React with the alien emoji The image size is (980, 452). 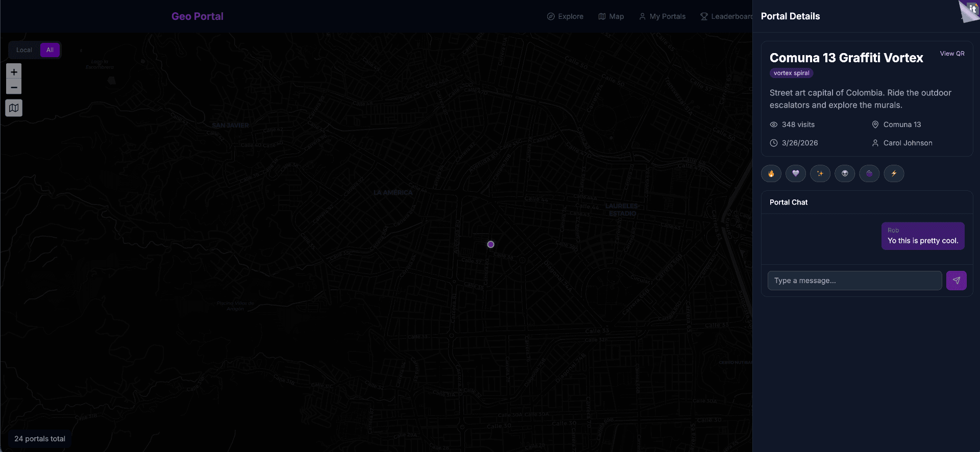click(845, 173)
